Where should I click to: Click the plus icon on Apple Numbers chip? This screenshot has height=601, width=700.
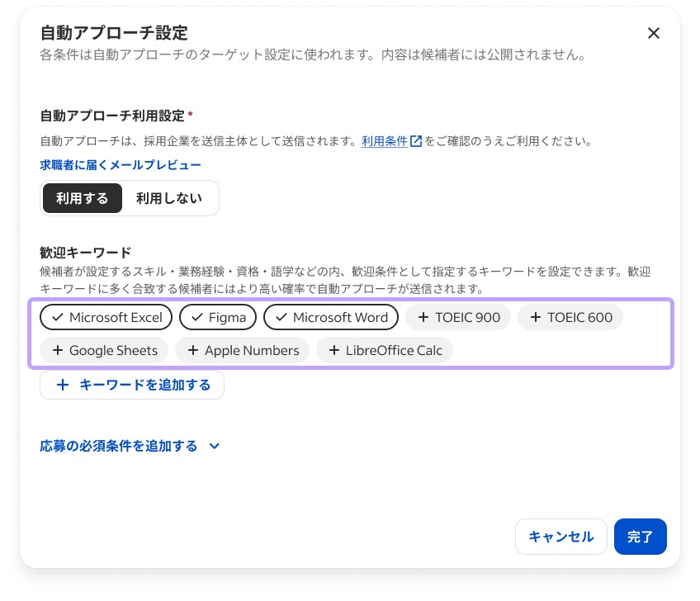pos(193,350)
